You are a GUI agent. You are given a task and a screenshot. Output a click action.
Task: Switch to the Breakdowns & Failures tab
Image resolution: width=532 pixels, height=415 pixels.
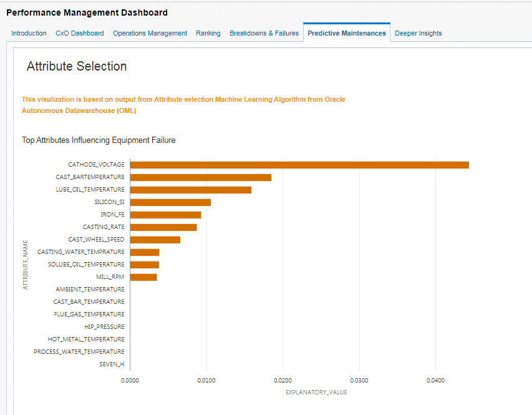264,33
